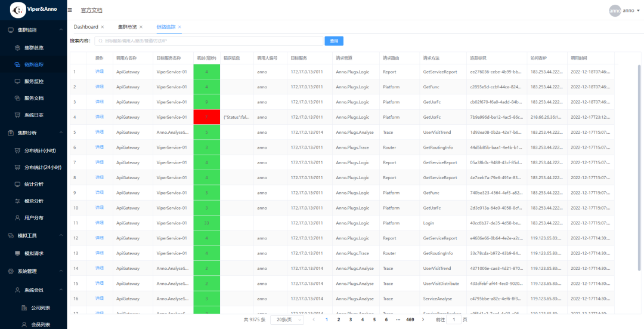Switch to the Dashboard tab

(x=86, y=27)
